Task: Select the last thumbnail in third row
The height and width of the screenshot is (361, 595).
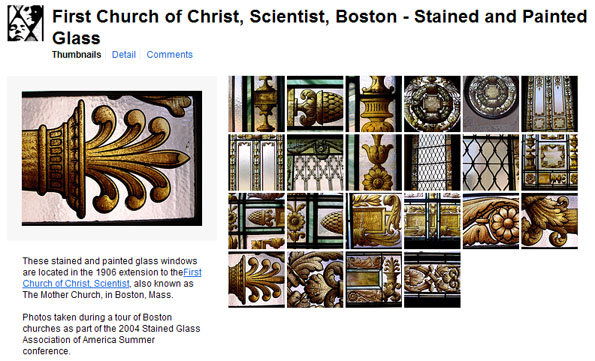Action: pyautogui.click(x=549, y=221)
